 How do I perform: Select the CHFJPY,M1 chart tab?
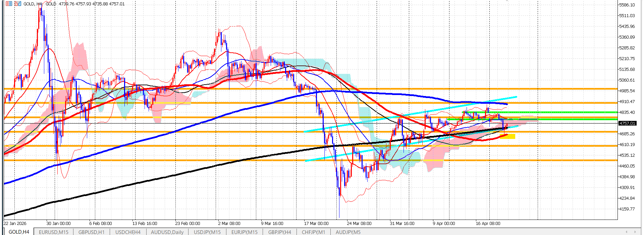(313, 232)
